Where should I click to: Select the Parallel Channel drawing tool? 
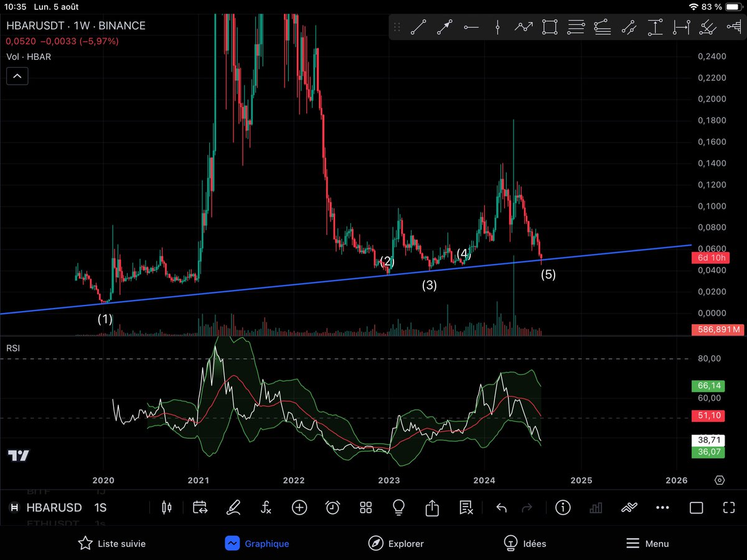pyautogui.click(x=628, y=27)
